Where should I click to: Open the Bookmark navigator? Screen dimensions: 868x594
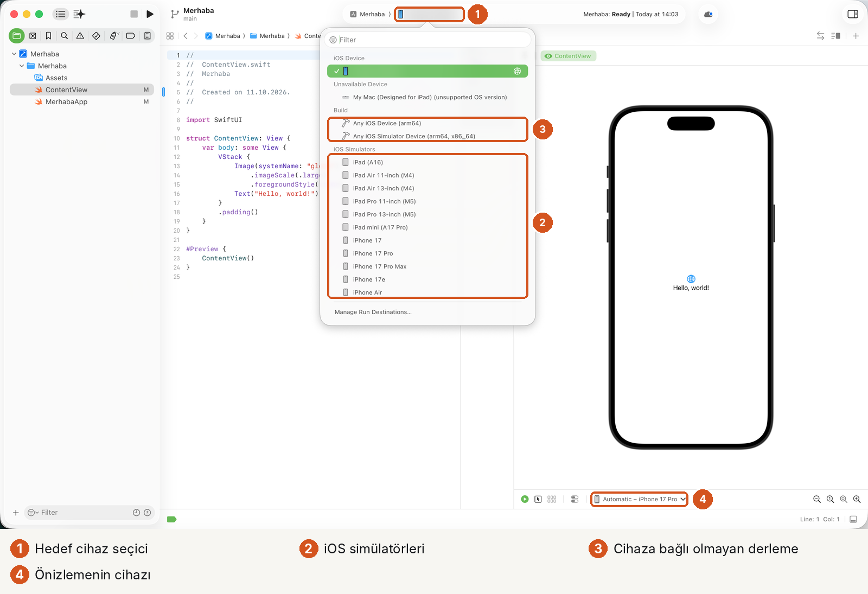point(48,36)
